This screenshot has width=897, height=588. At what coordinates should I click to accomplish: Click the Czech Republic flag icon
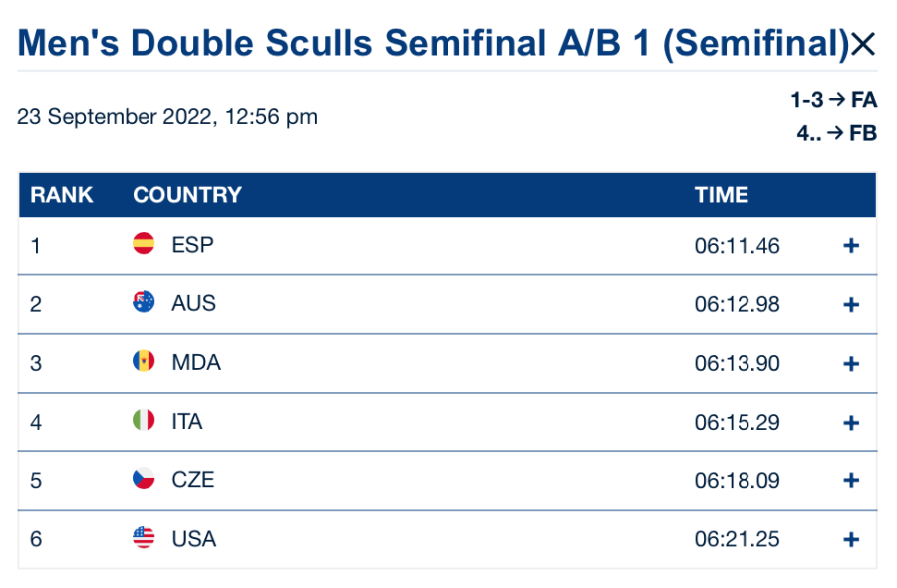click(x=144, y=479)
